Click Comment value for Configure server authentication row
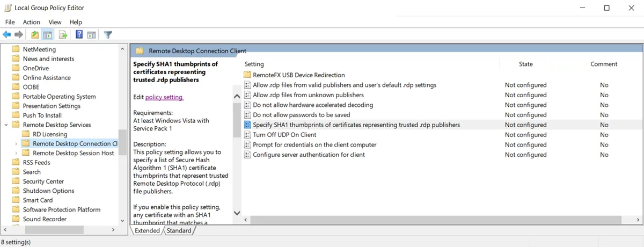 604,155
